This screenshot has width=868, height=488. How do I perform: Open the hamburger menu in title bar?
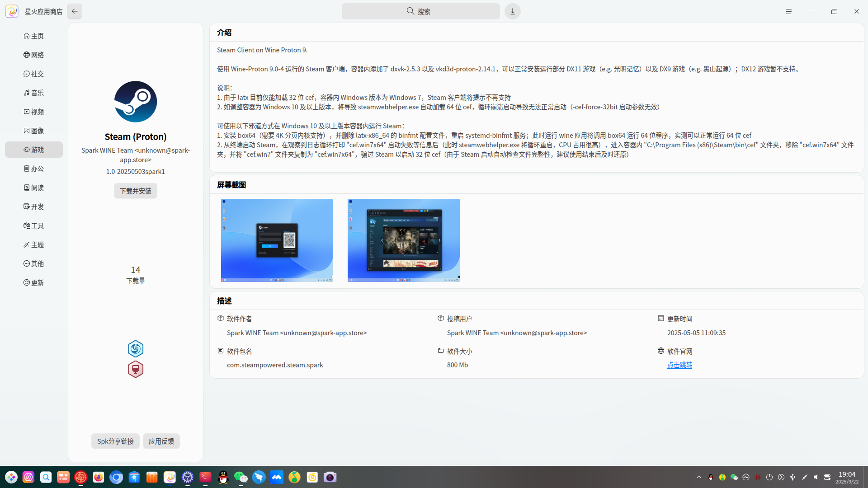[x=789, y=11]
